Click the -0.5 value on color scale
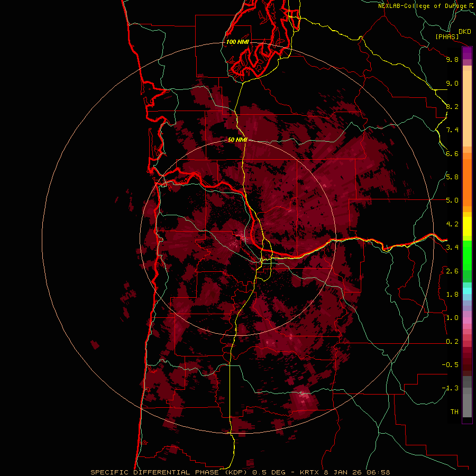 click(x=450, y=365)
